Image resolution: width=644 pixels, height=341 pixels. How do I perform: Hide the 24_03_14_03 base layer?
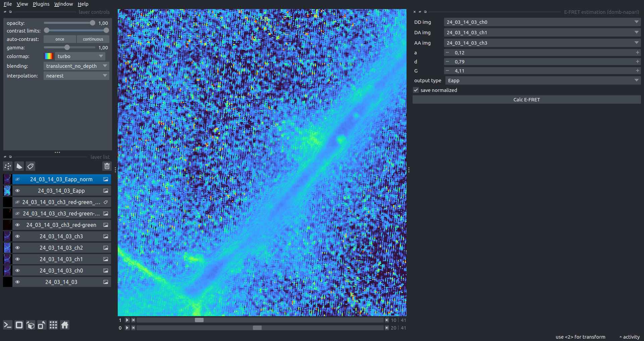point(17,282)
